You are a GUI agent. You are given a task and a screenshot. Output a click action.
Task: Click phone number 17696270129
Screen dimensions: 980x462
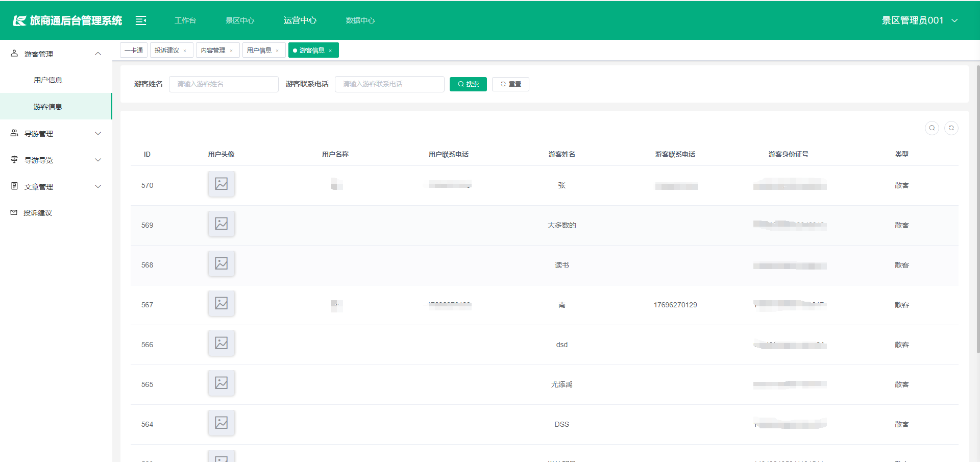(x=675, y=305)
